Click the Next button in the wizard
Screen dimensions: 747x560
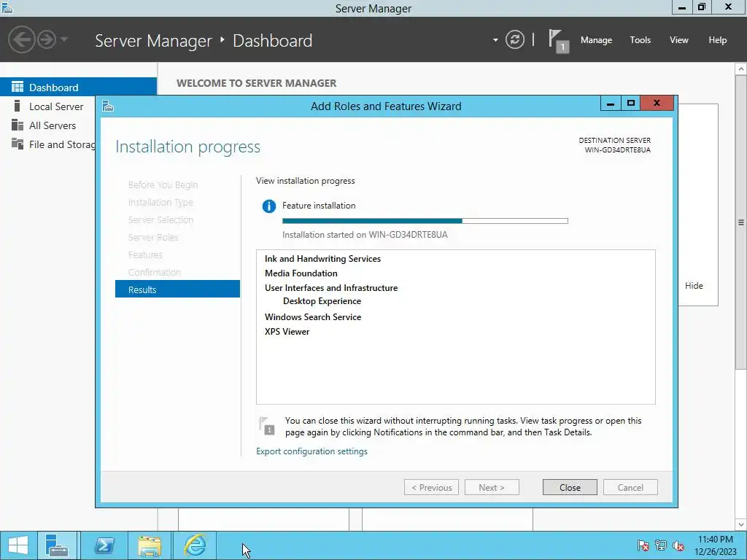[492, 487]
